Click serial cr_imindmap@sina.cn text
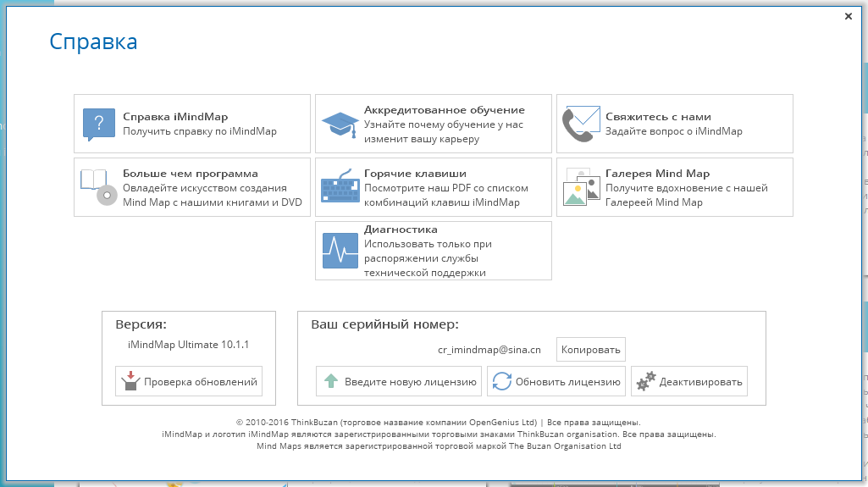This screenshot has height=487, width=868. [489, 350]
